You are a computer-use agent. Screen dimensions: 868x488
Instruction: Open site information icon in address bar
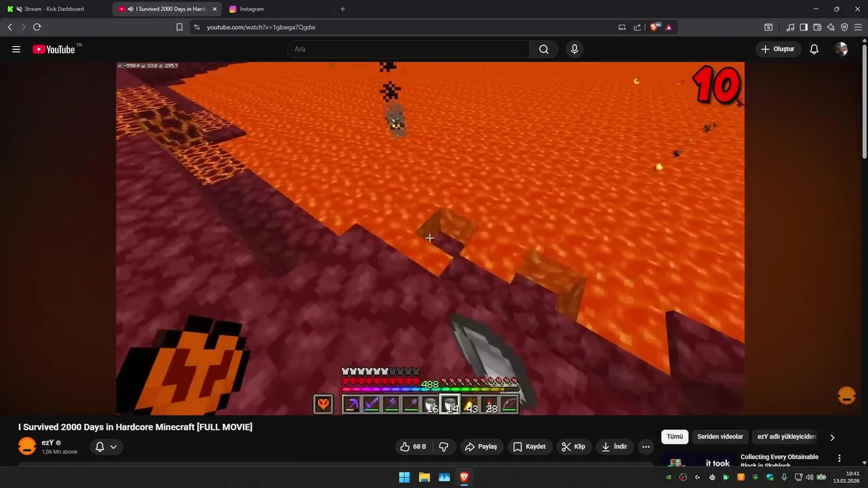pyautogui.click(x=197, y=27)
